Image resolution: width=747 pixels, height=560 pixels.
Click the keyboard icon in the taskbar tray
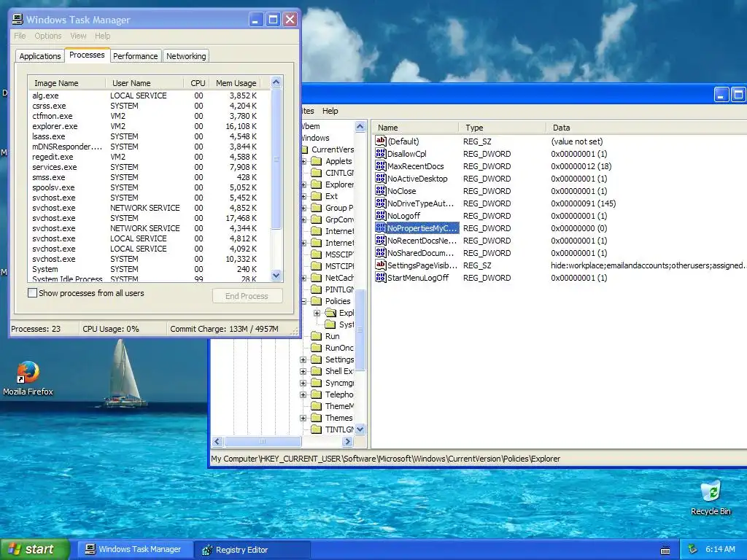pyautogui.click(x=665, y=550)
